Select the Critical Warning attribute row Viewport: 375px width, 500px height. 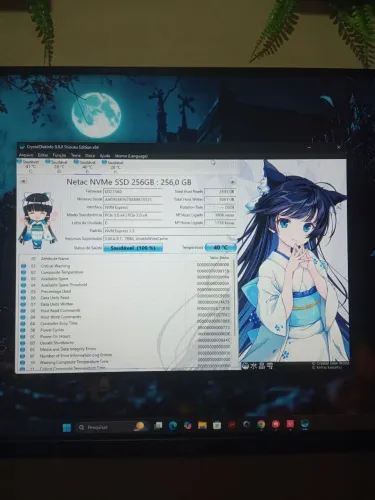tap(127, 266)
